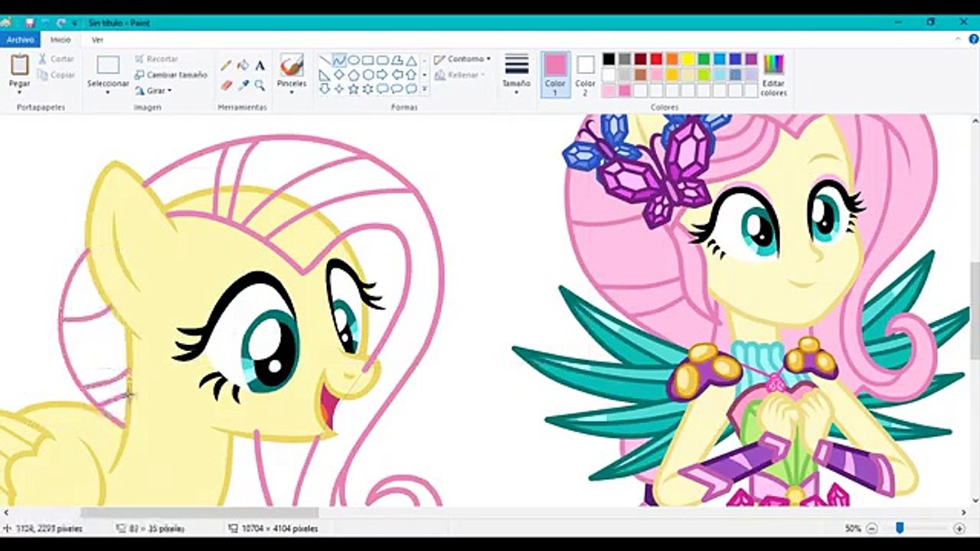Image resolution: width=980 pixels, height=551 pixels.
Task: Expand the shapes gallery with the bottom arrow
Action: (424, 89)
